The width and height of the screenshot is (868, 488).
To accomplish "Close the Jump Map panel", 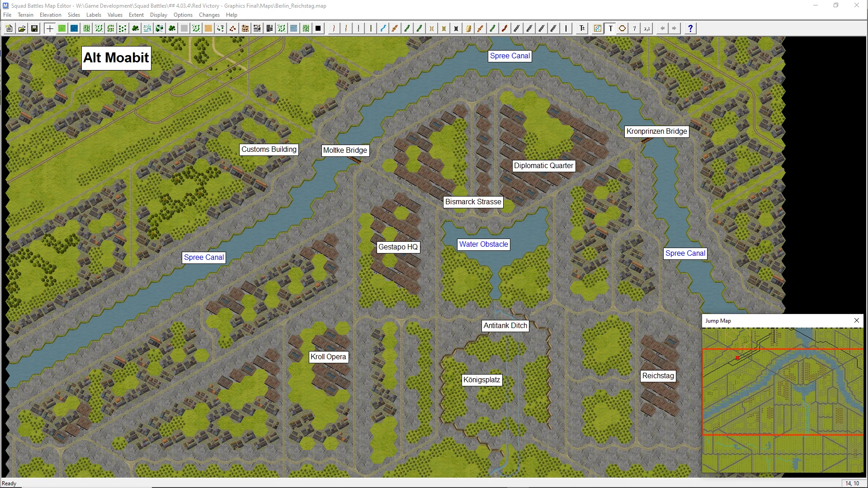I will coord(856,320).
